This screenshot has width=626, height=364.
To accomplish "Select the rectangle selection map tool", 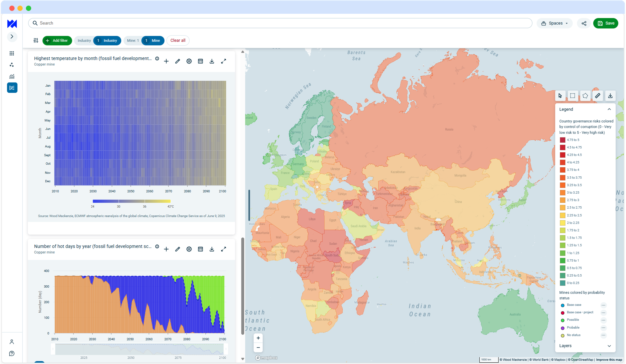I will [572, 96].
